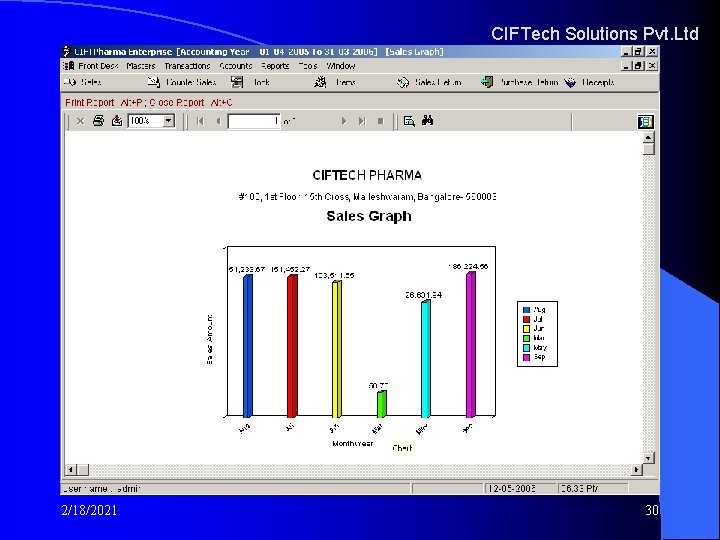
Task: Go to previous page of report
Action: 219,121
